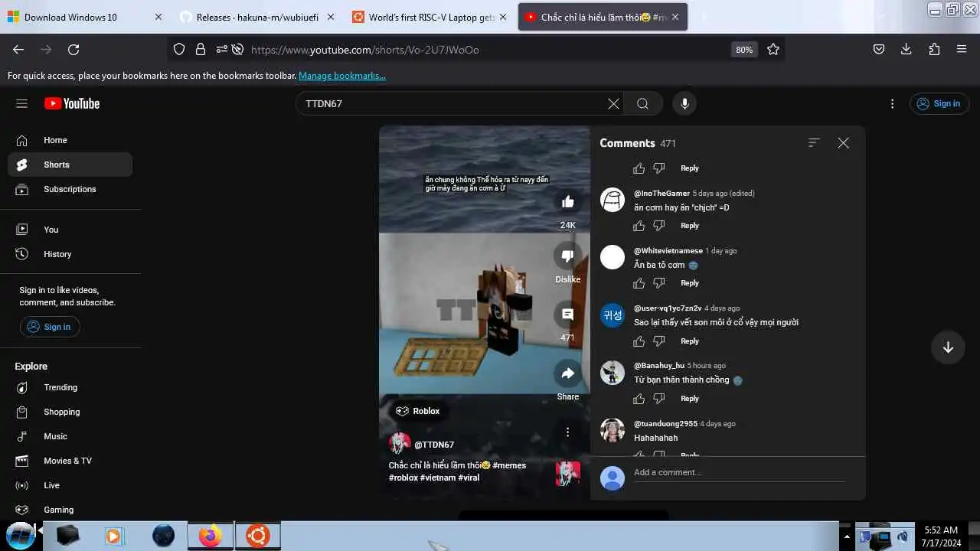Start voice search with microphone
Viewport: 980px width, 551px height.
(684, 103)
